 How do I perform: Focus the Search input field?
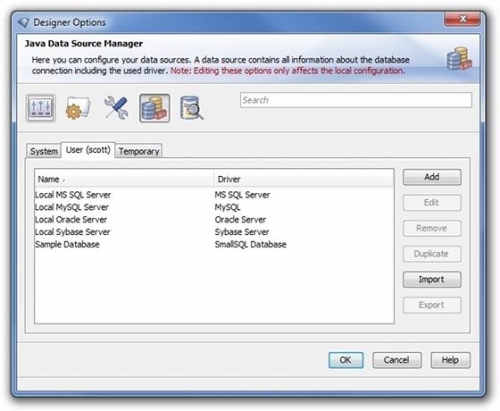click(x=356, y=100)
